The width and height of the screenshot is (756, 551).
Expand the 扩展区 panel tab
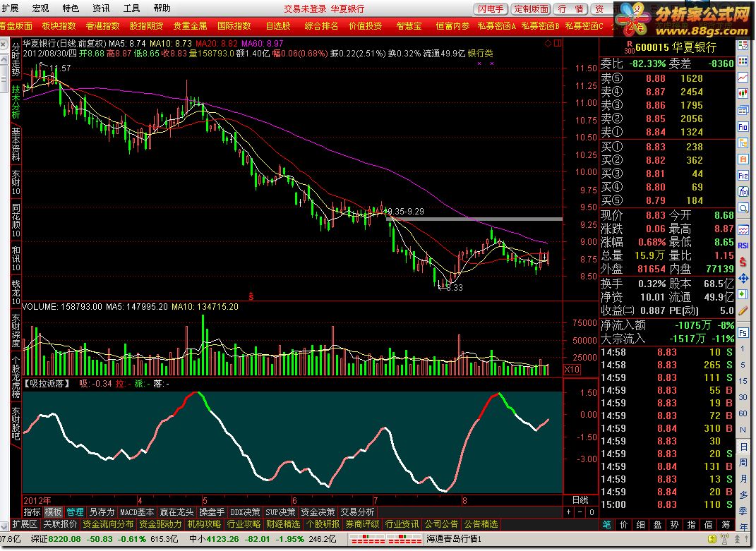25,524
